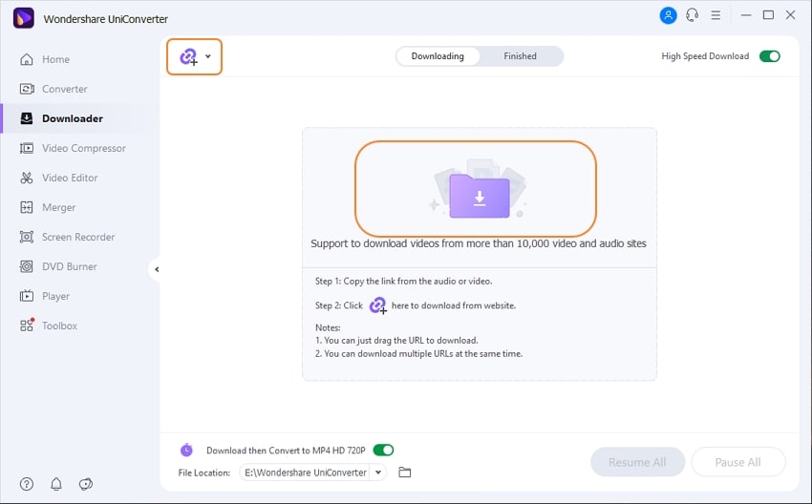Viewport: 812px width, 504px height.
Task: Click the paste URL link icon
Action: 188,57
